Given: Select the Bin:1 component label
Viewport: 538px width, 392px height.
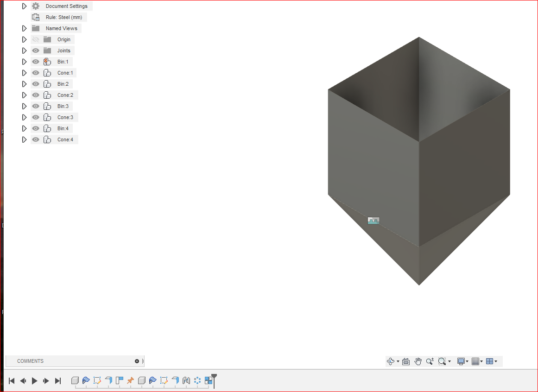Looking at the screenshot, I should pyautogui.click(x=63, y=62).
